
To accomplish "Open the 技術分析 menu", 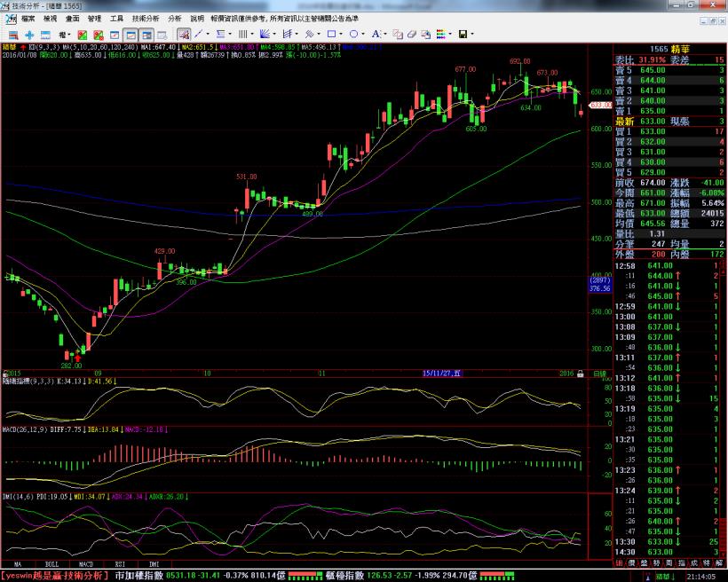I will point(146,18).
